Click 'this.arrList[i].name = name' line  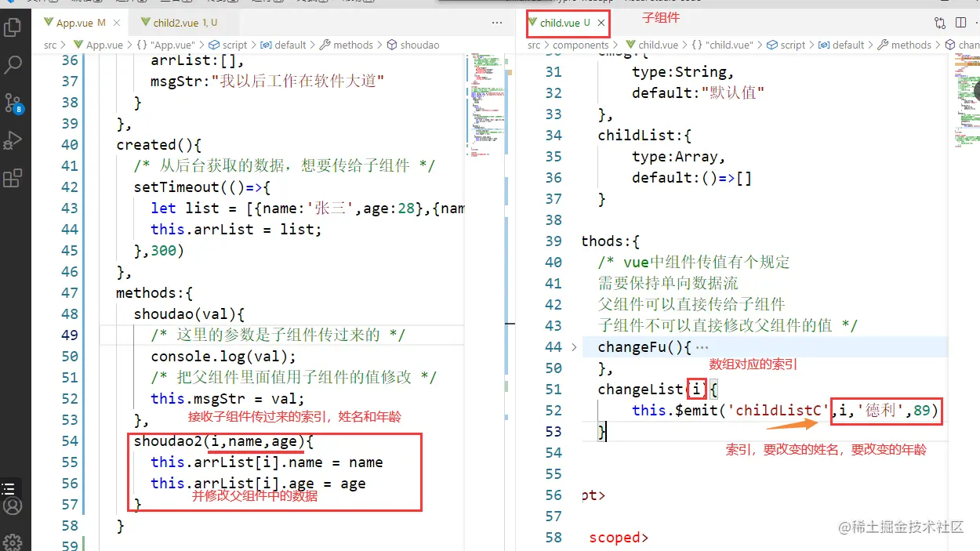point(267,462)
